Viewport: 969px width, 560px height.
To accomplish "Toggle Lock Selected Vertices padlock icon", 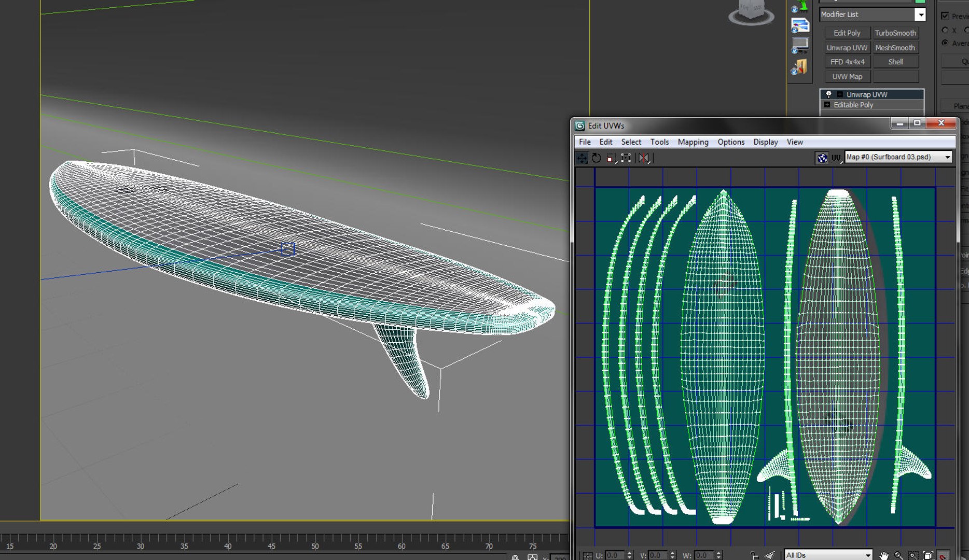I will tap(755, 555).
